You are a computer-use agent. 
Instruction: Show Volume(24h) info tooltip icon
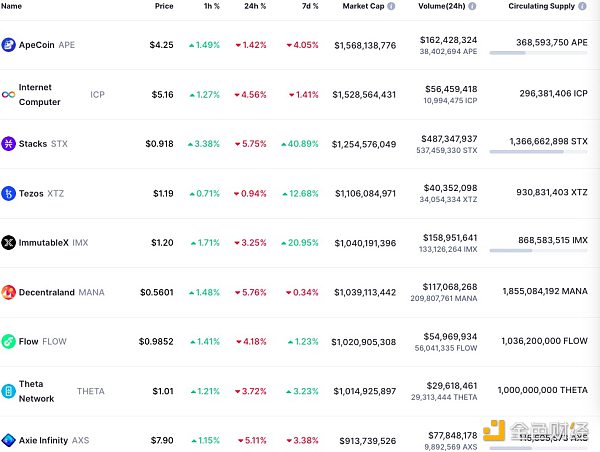(472, 6)
